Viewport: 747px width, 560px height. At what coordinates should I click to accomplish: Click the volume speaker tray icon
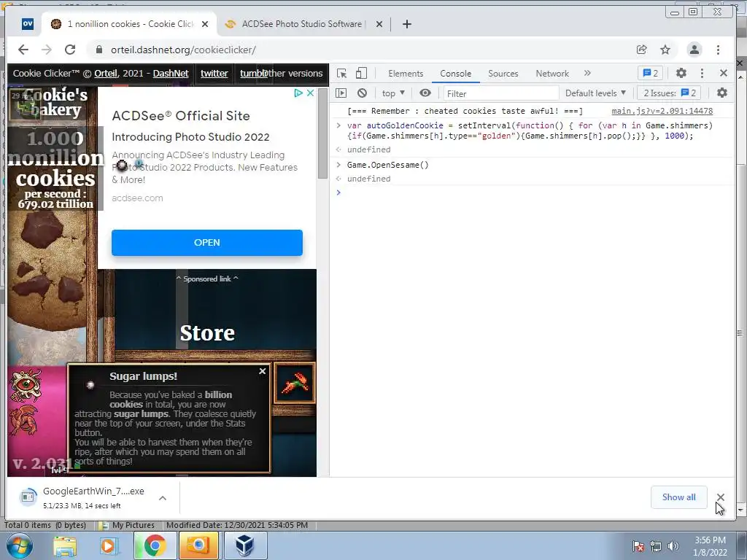(x=673, y=546)
